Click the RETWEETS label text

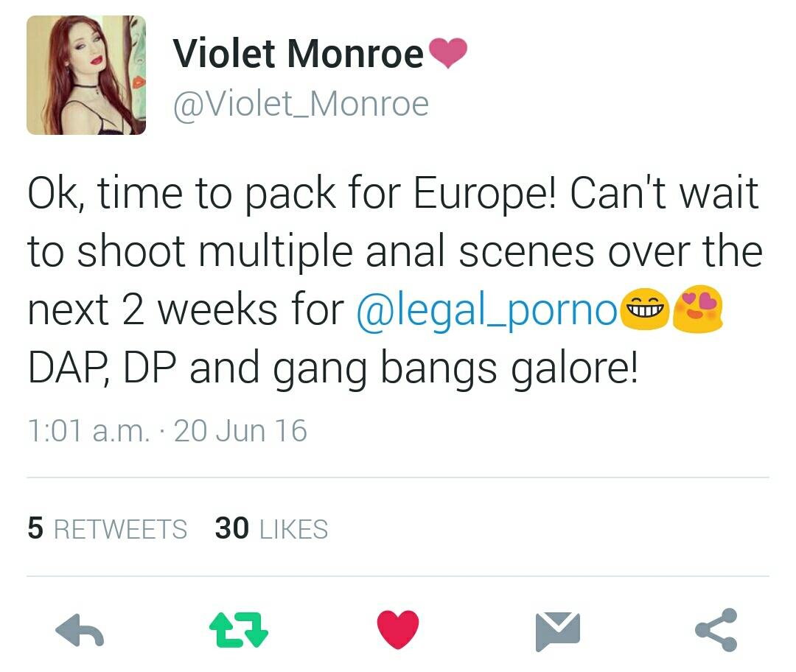coord(120,529)
